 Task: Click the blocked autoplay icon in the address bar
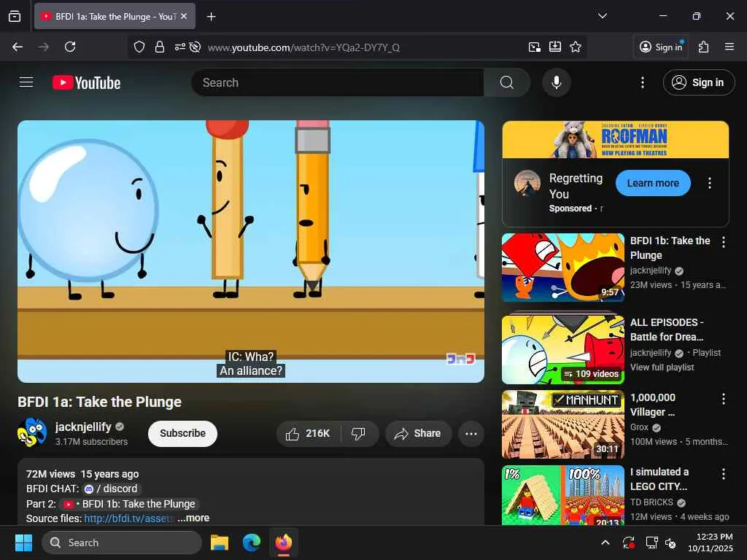click(195, 47)
